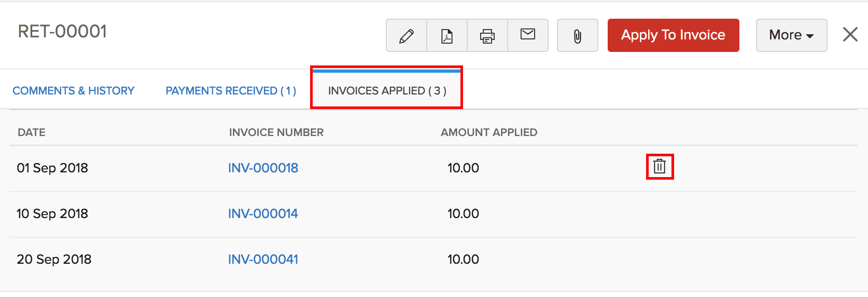Open invoice link INV-000041
This screenshot has height=297, width=868.
point(263,260)
